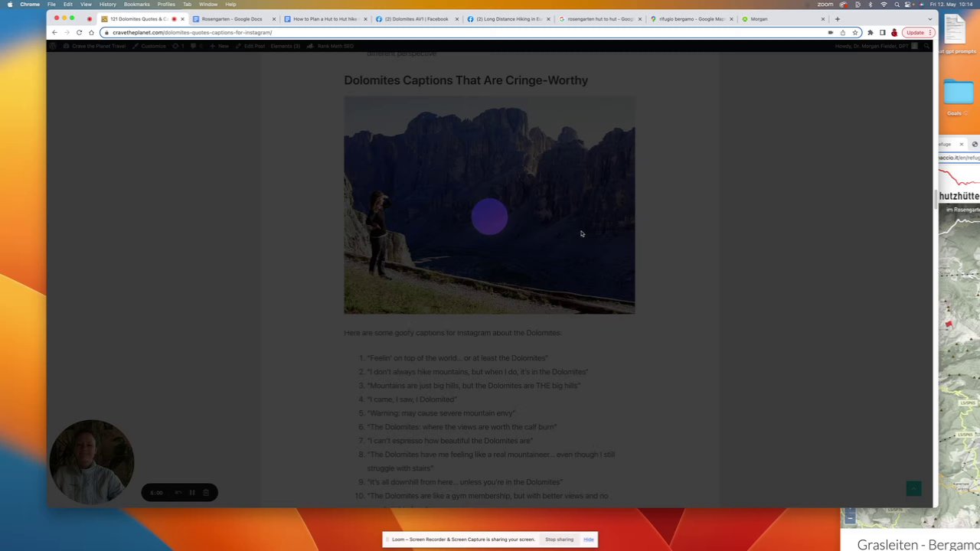Click Loom webcam bubble

click(x=91, y=461)
